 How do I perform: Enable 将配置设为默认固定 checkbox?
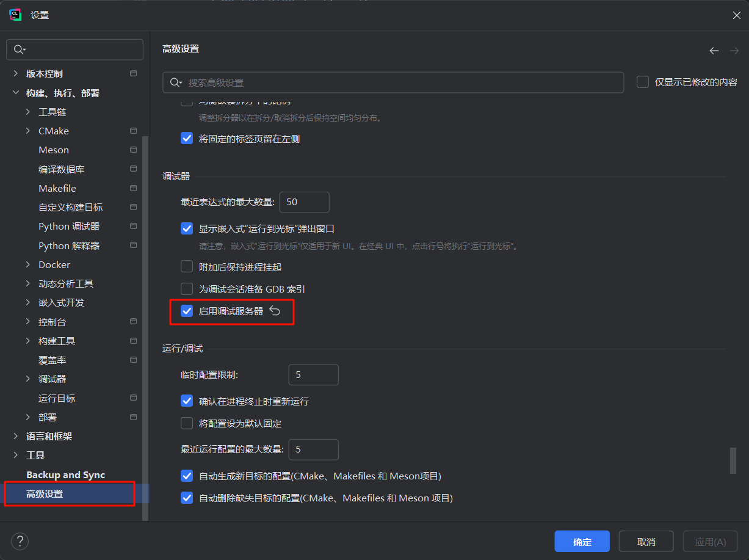pos(187,423)
